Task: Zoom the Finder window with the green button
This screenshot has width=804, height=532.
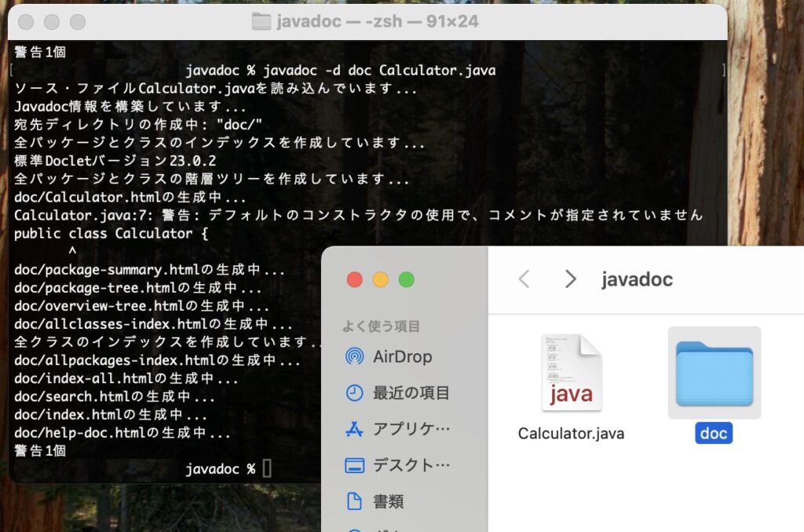Action: (407, 280)
